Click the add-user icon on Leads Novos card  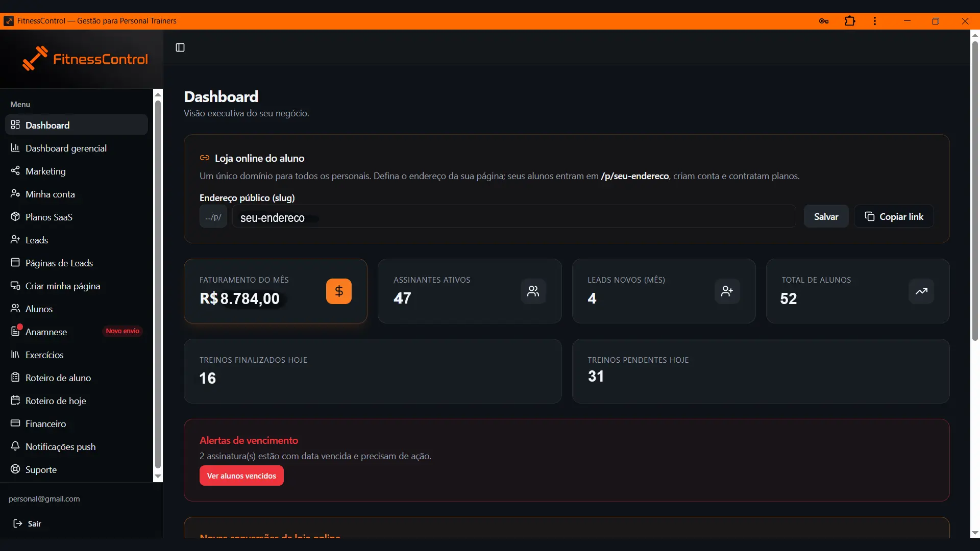pyautogui.click(x=727, y=291)
